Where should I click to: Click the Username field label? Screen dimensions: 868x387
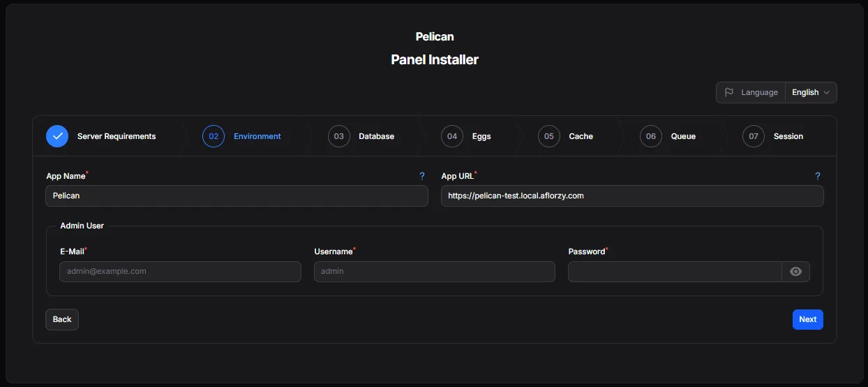[334, 251]
